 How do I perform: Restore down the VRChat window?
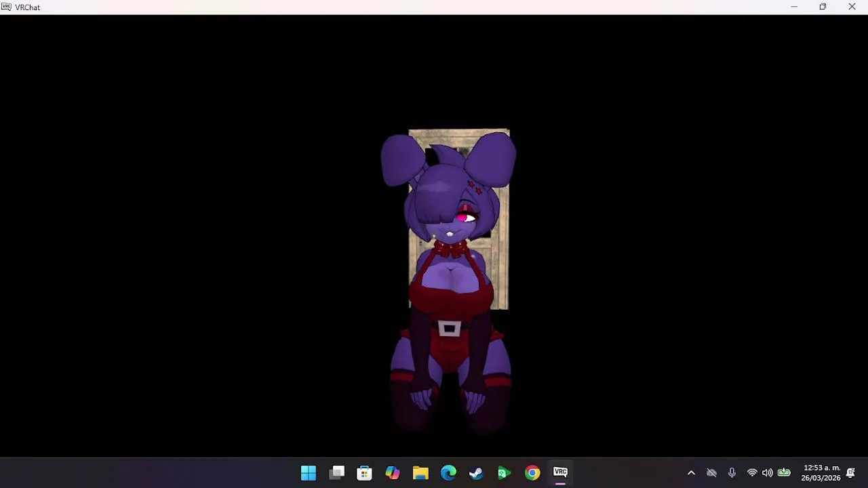point(823,7)
